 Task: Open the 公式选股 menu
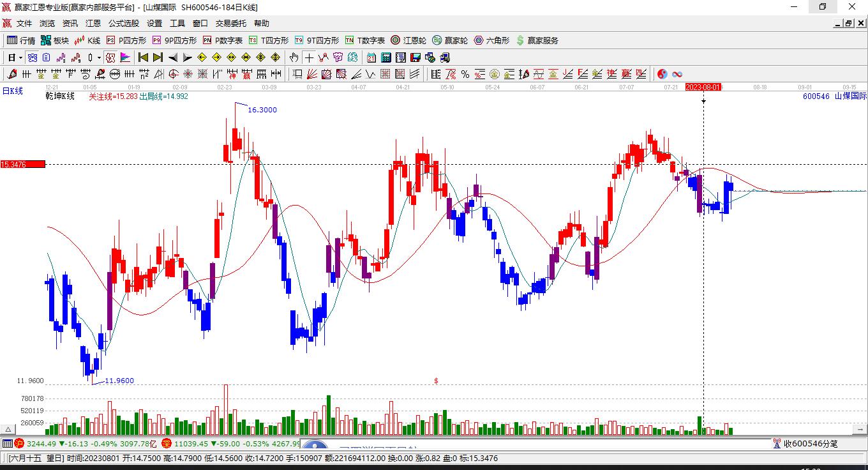click(123, 23)
